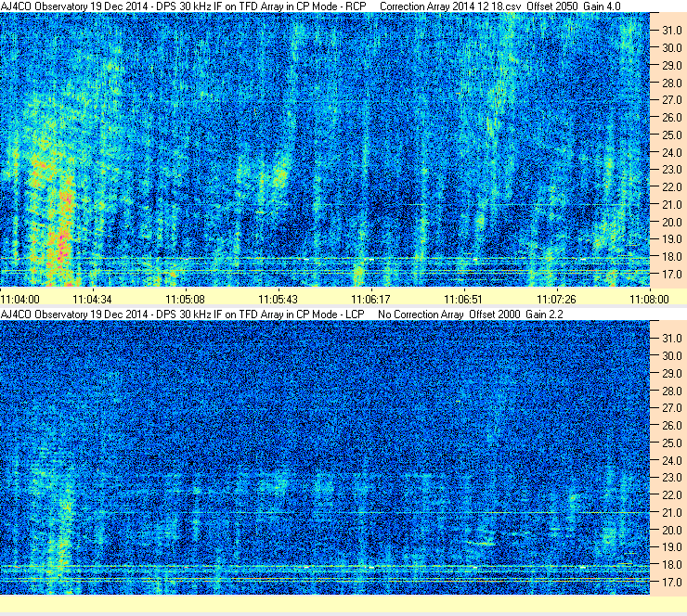Click 22.0 on the LCP frequency axis
Image resolution: width=687 pixels, height=616 pixels.
pyautogui.click(x=671, y=495)
